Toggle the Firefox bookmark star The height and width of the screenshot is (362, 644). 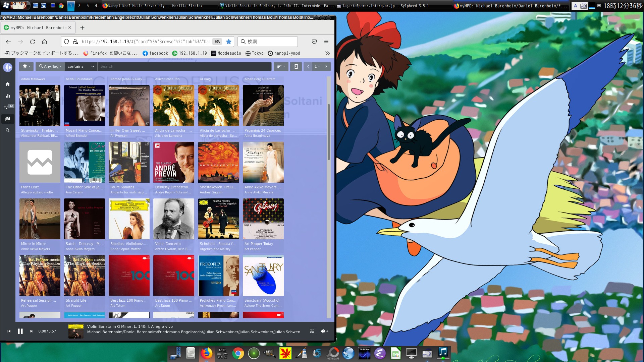coord(229,42)
